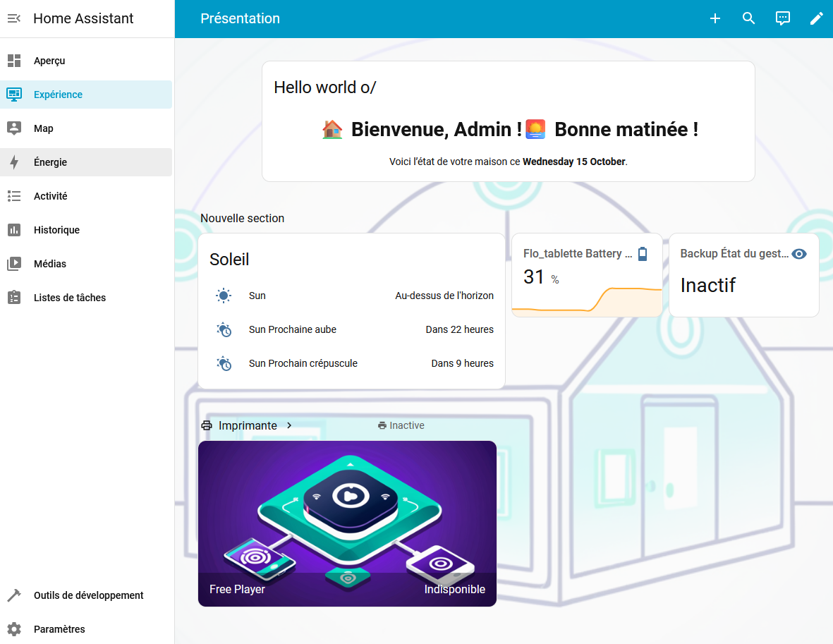Click the Backup eye icon
This screenshot has height=644, width=833.
[798, 254]
